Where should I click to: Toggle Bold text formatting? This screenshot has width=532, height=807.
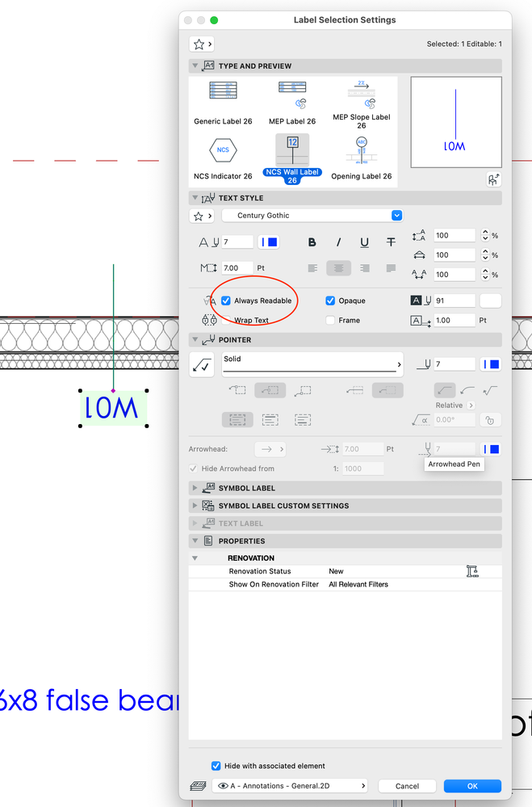coord(312,242)
